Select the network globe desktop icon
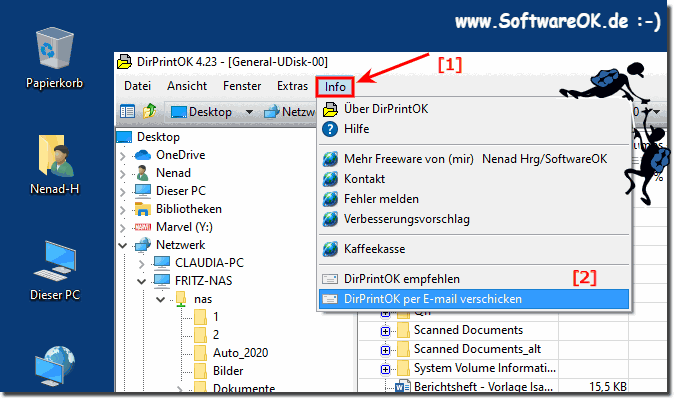The image size is (674, 399). coord(55,366)
